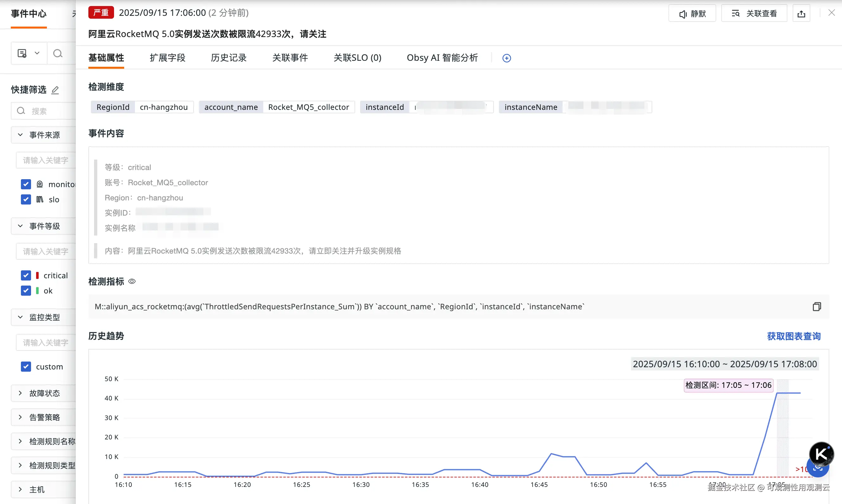Viewport: 842px width, 504px height.
Task: Click the saved view list icon
Action: click(x=22, y=53)
